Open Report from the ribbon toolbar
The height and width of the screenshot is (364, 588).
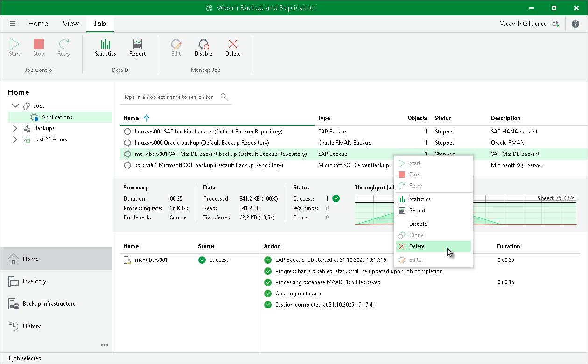[137, 48]
